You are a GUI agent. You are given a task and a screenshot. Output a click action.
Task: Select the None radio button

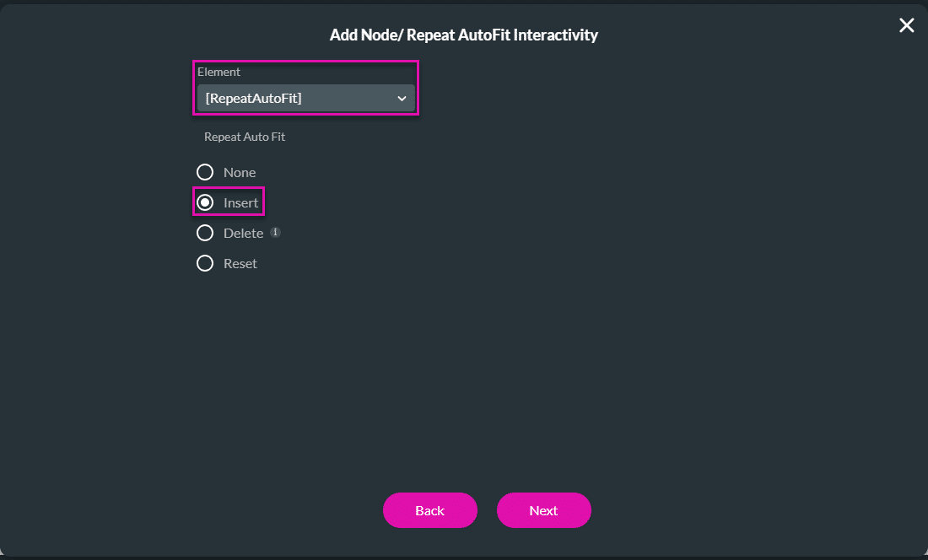point(204,171)
